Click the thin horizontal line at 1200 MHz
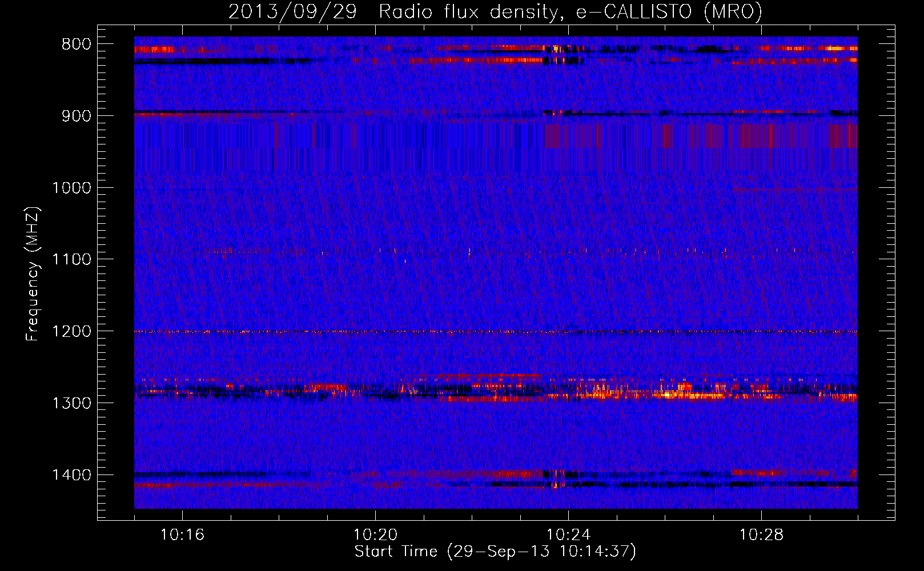Screen dimensions: 924x571 pyautogui.click(x=496, y=332)
